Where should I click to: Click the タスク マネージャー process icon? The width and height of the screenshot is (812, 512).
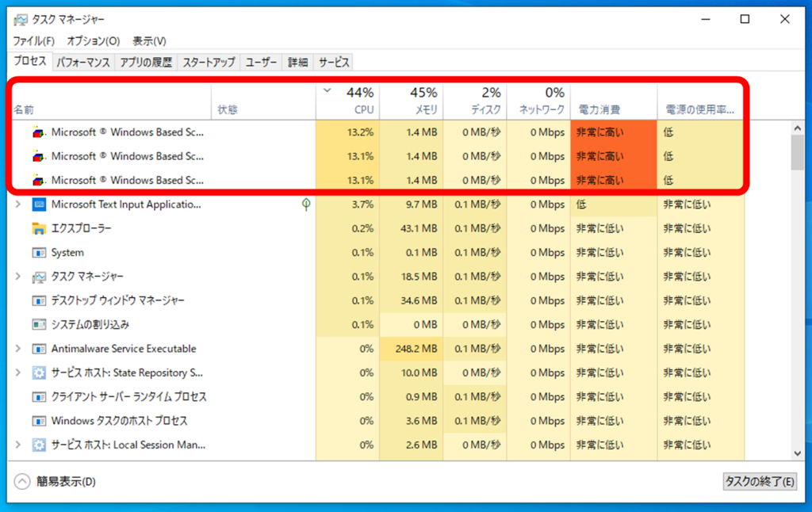[39, 277]
